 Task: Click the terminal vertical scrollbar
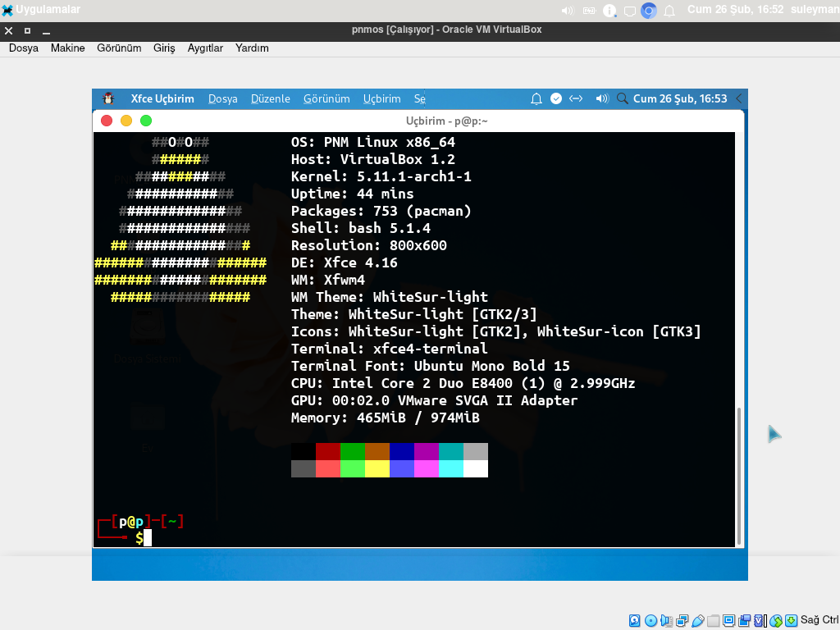pyautogui.click(x=739, y=476)
